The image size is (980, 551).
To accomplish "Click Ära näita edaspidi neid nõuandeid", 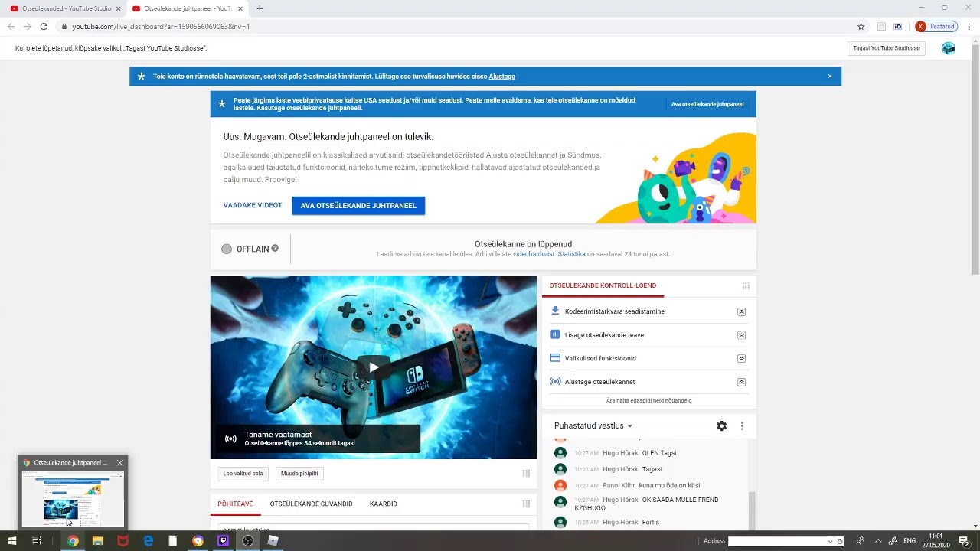I will click(648, 400).
